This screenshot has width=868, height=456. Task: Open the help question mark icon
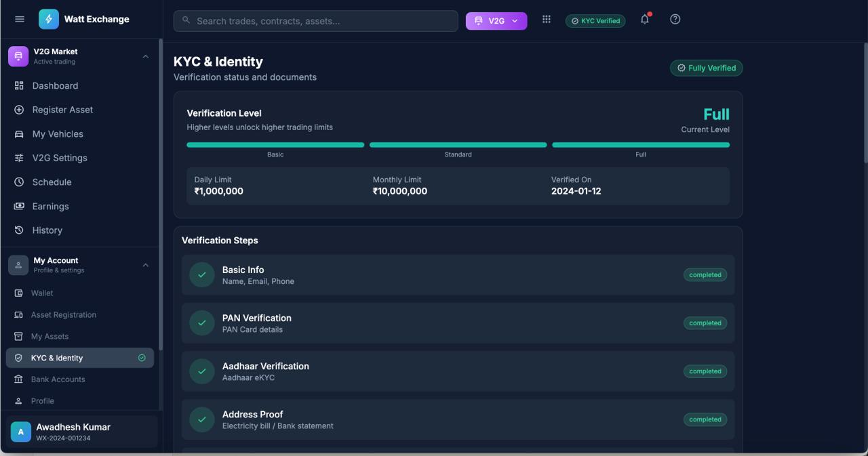tap(675, 19)
